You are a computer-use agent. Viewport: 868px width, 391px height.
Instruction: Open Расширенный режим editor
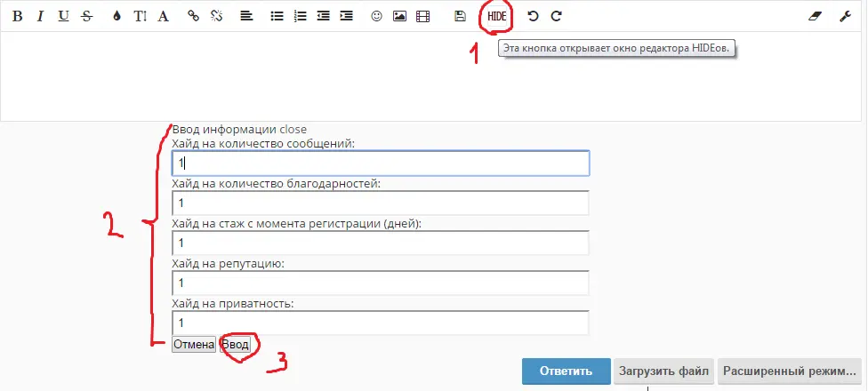pyautogui.click(x=790, y=371)
